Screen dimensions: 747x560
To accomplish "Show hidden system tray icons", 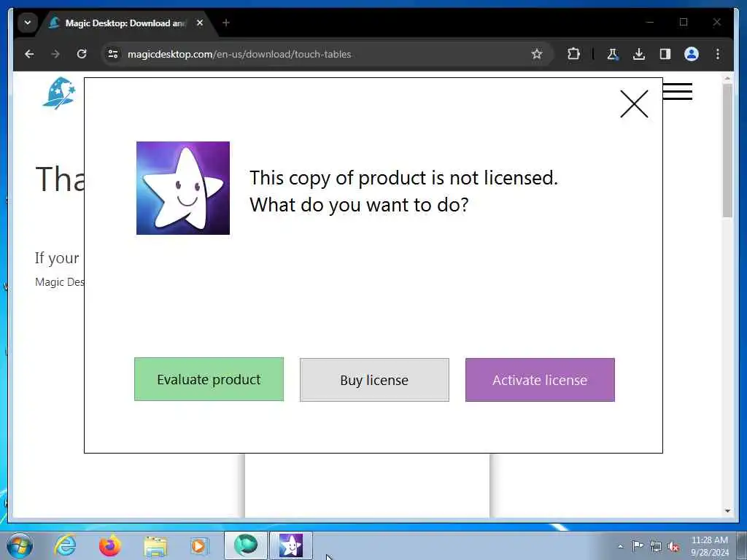I will (x=620, y=546).
